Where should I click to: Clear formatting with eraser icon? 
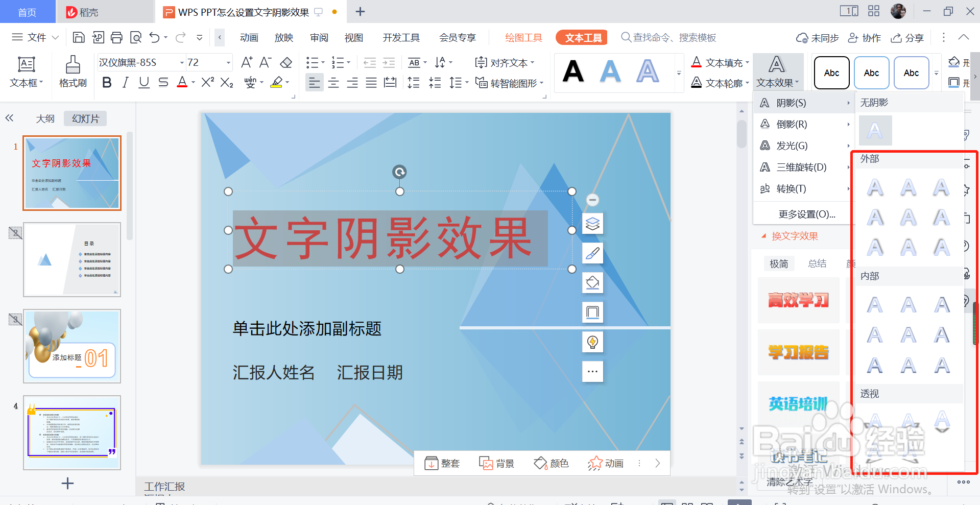286,62
